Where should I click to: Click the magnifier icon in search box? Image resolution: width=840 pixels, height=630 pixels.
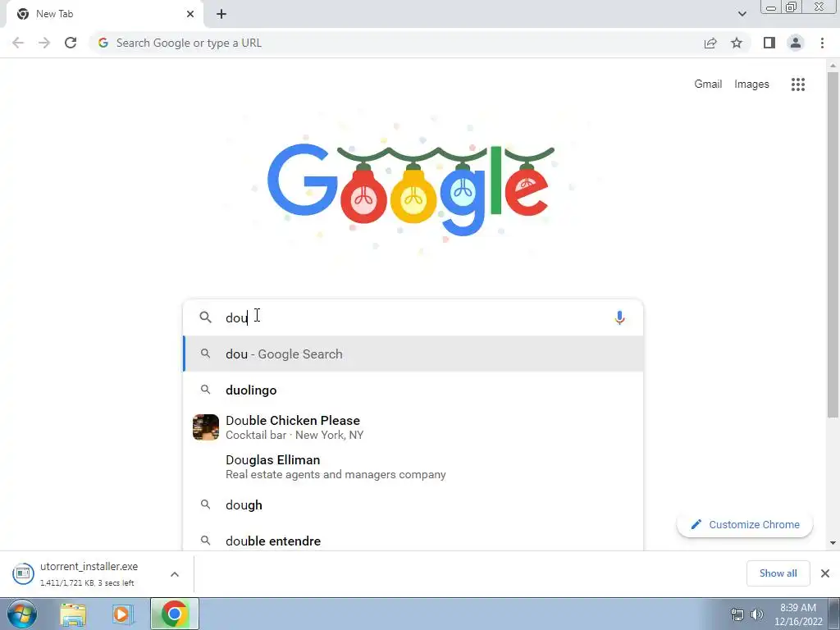click(x=206, y=317)
